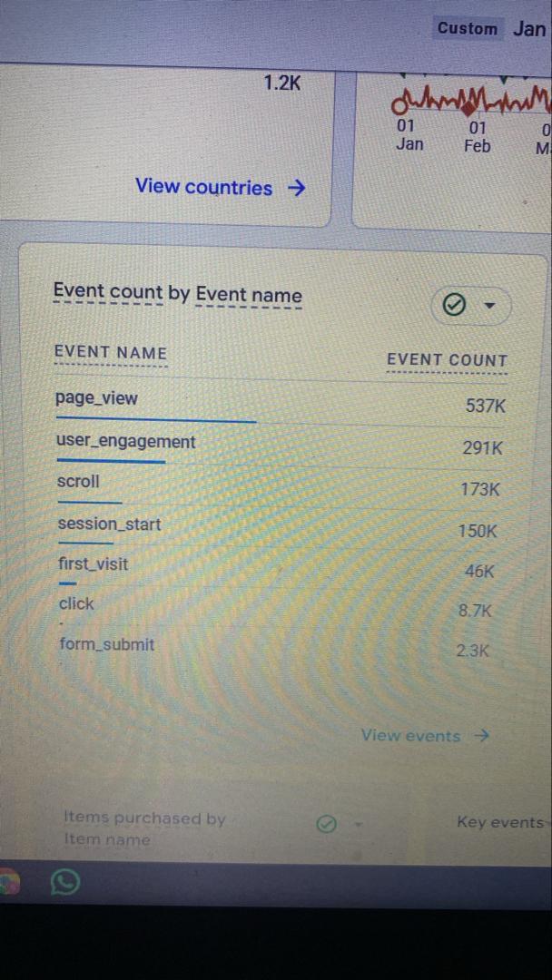
Task: Select the form_submit event row
Action: (x=107, y=644)
